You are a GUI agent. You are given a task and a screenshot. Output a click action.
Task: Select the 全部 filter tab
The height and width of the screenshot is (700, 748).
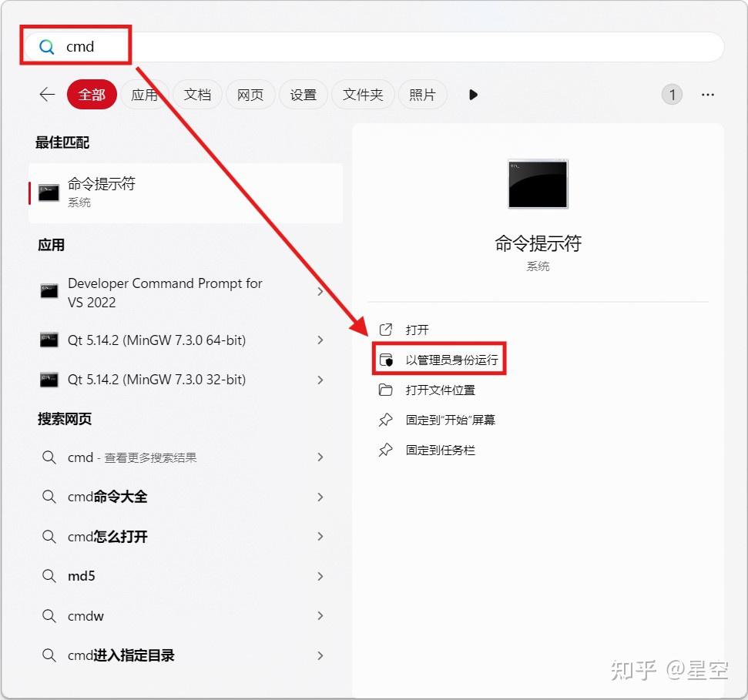coord(92,95)
